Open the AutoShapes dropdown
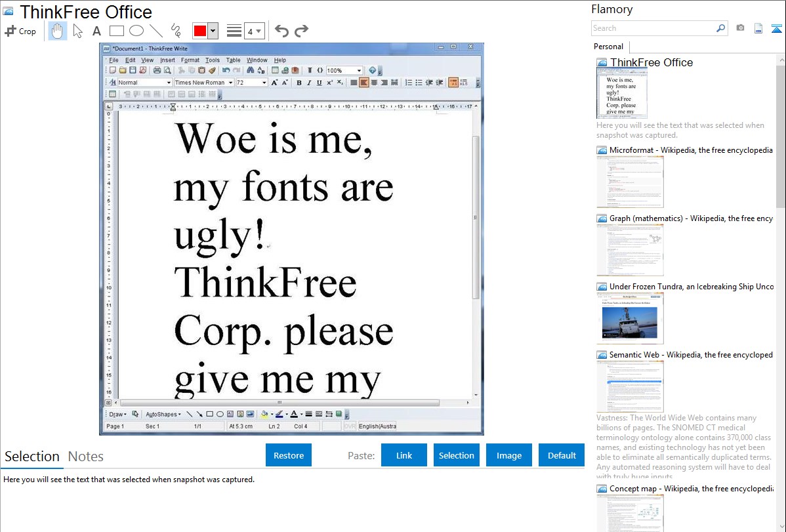Screen dimensions: 786x532 click(163, 414)
